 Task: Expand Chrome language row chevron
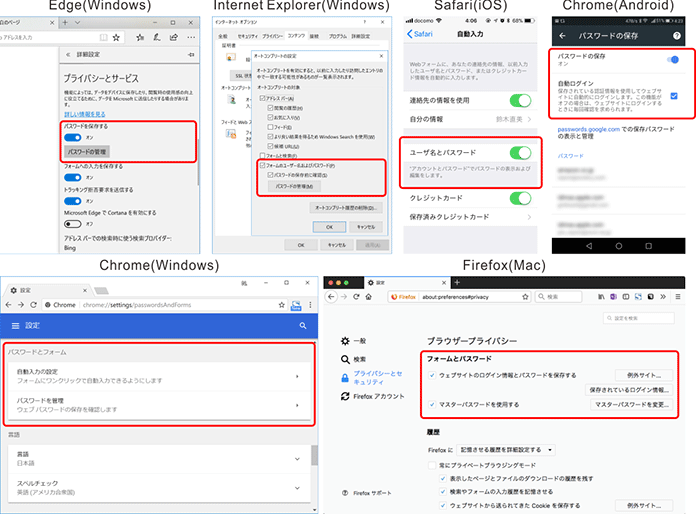[297, 459]
